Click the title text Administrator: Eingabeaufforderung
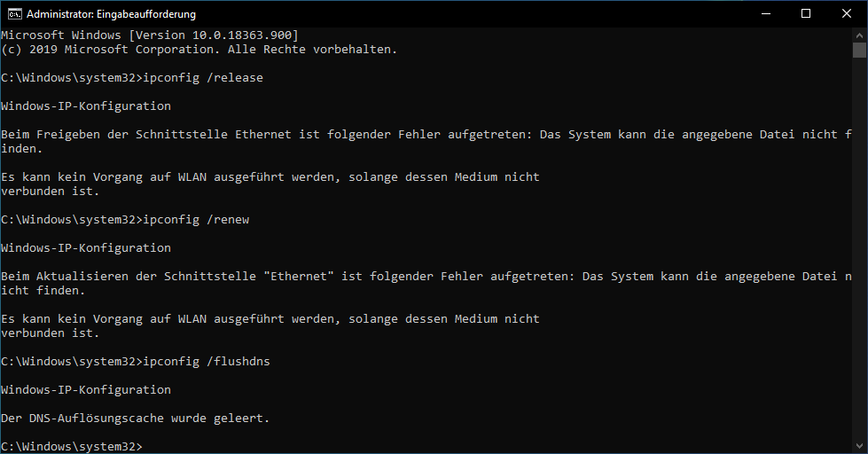 [111, 14]
